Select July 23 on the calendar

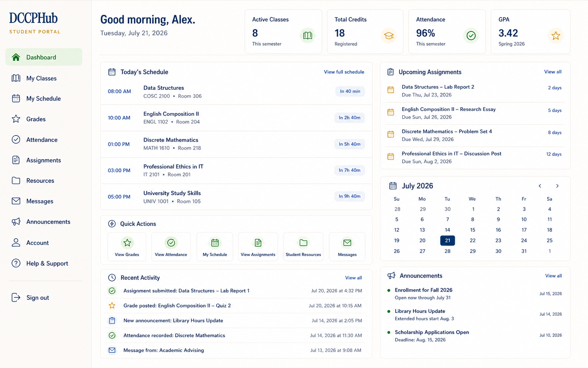(498, 240)
